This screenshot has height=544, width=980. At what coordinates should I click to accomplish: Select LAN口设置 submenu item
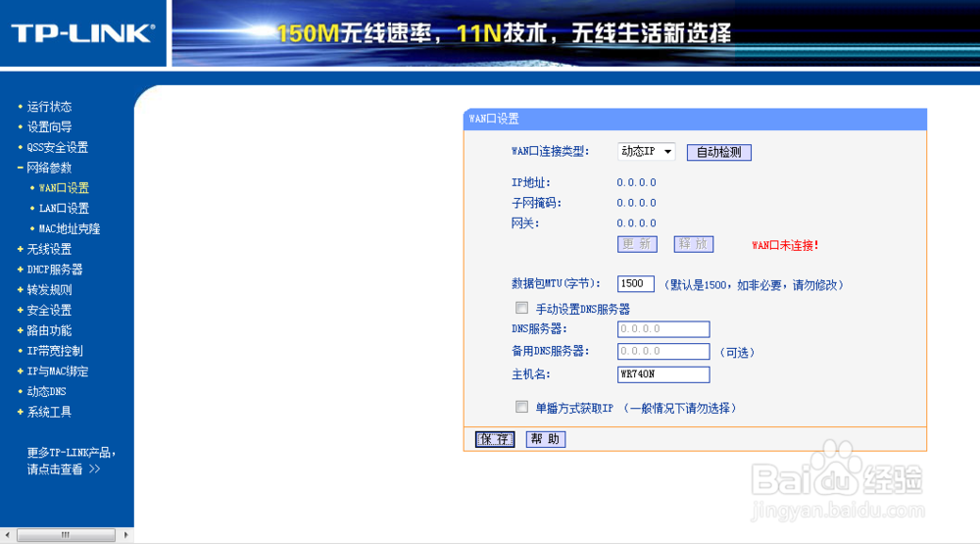[64, 208]
